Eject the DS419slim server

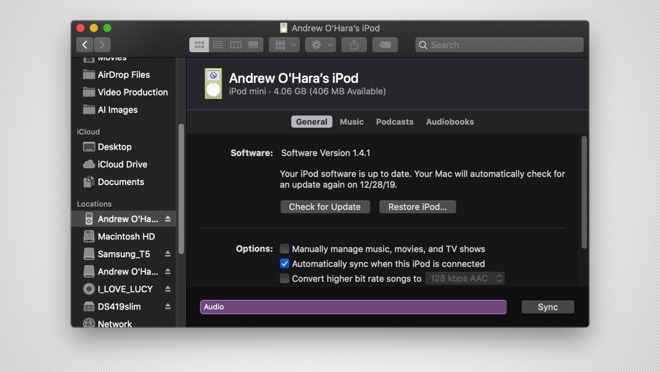(x=168, y=306)
